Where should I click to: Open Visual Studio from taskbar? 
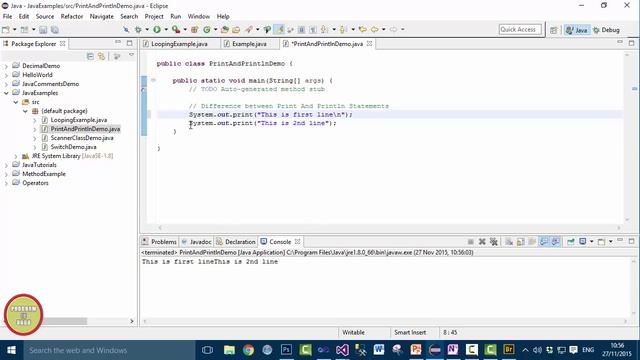(342, 350)
